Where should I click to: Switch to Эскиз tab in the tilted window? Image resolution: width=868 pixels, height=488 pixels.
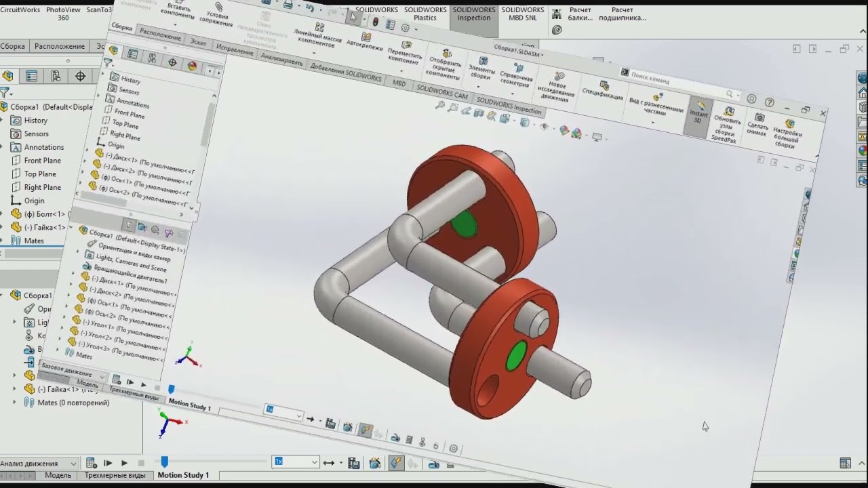point(198,41)
